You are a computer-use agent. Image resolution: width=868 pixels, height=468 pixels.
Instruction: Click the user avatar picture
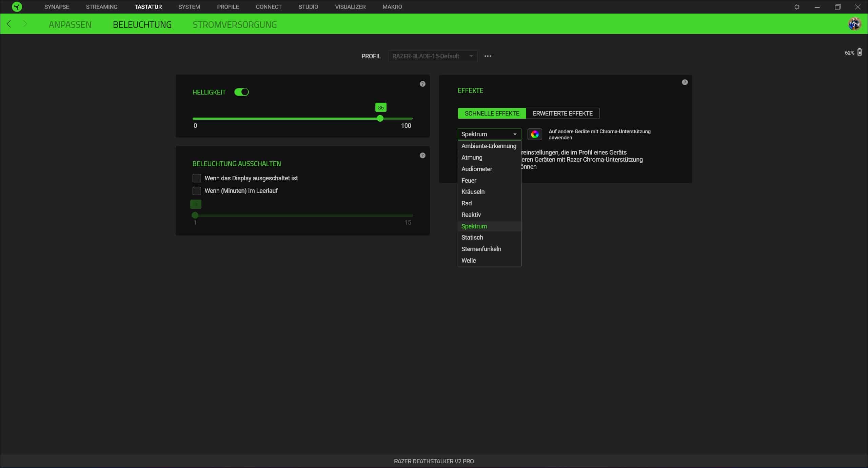coord(854,24)
